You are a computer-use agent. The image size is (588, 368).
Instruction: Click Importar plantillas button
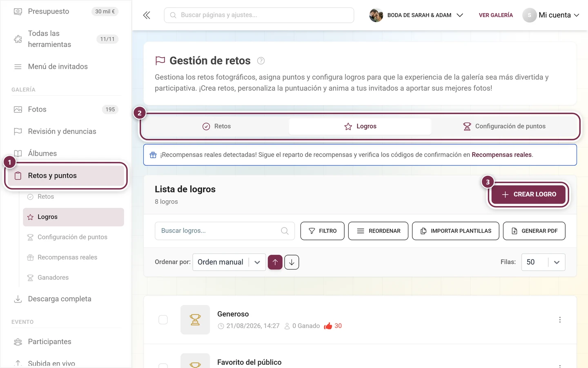click(456, 231)
